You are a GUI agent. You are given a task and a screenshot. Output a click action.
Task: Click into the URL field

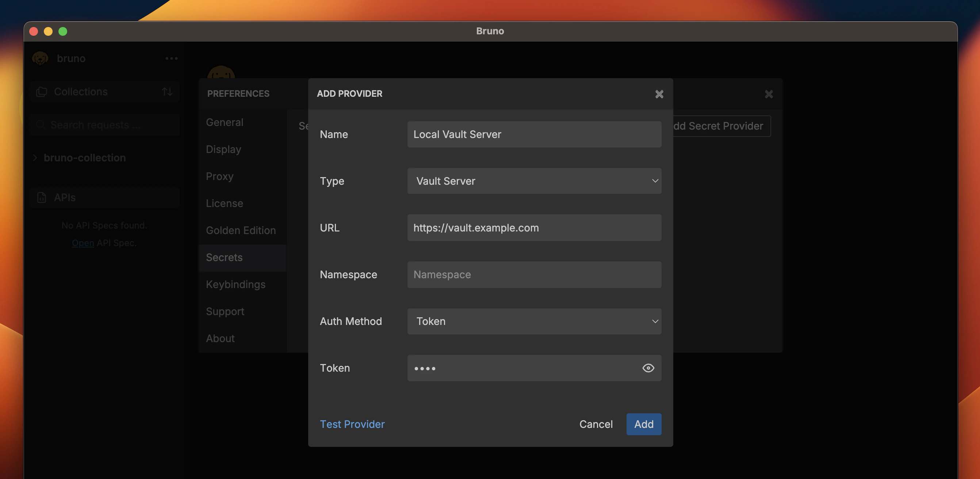tap(534, 228)
